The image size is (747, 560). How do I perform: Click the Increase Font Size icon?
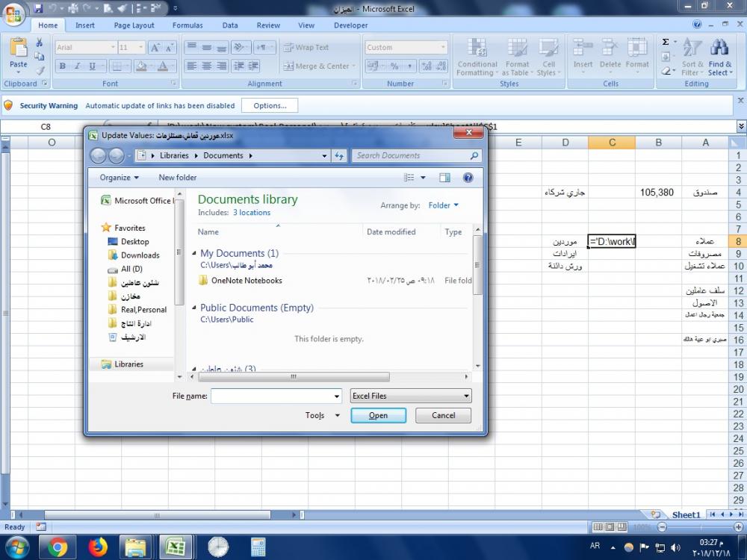[155, 47]
